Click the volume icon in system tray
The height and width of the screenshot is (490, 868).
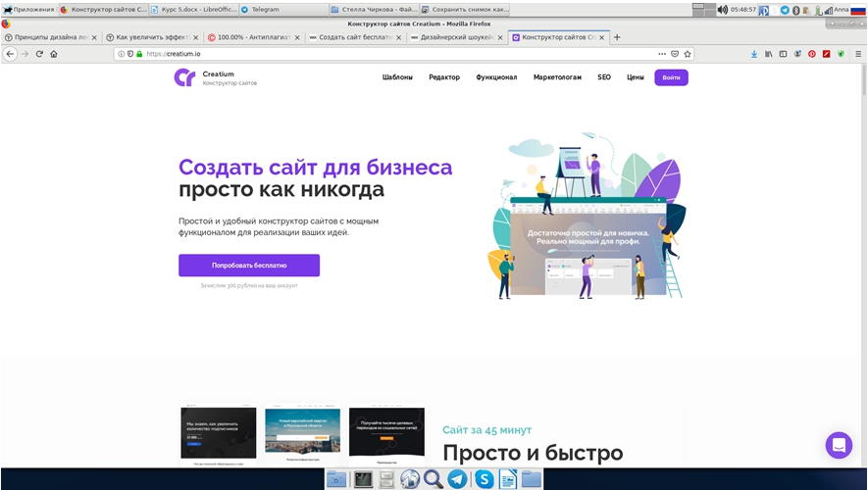[x=722, y=9]
